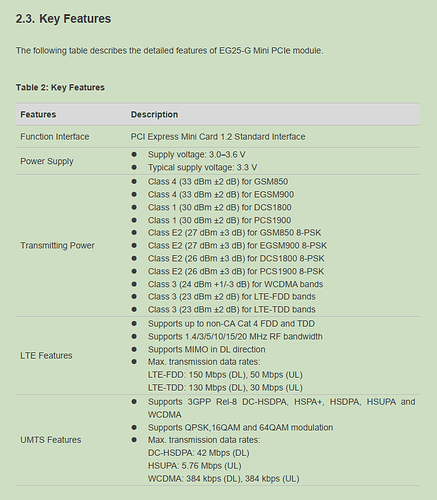Click the Transmitting Power row label
437x500 pixels.
[57, 245]
